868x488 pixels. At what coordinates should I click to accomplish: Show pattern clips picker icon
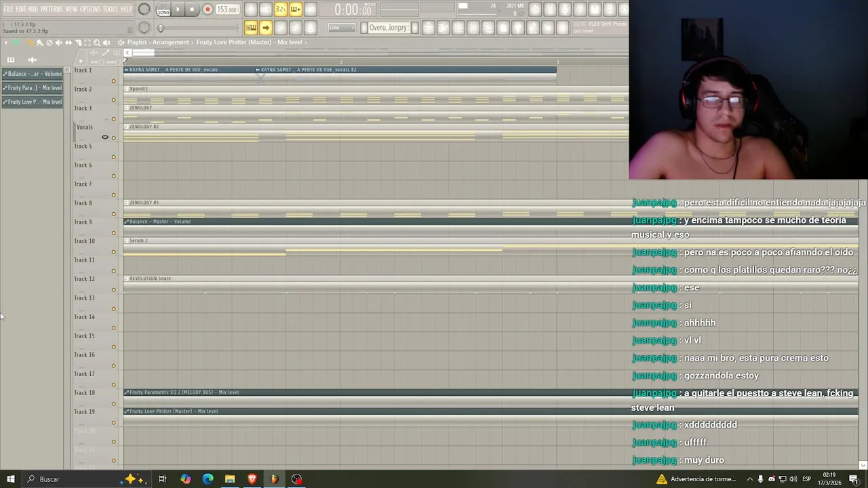tap(11, 60)
